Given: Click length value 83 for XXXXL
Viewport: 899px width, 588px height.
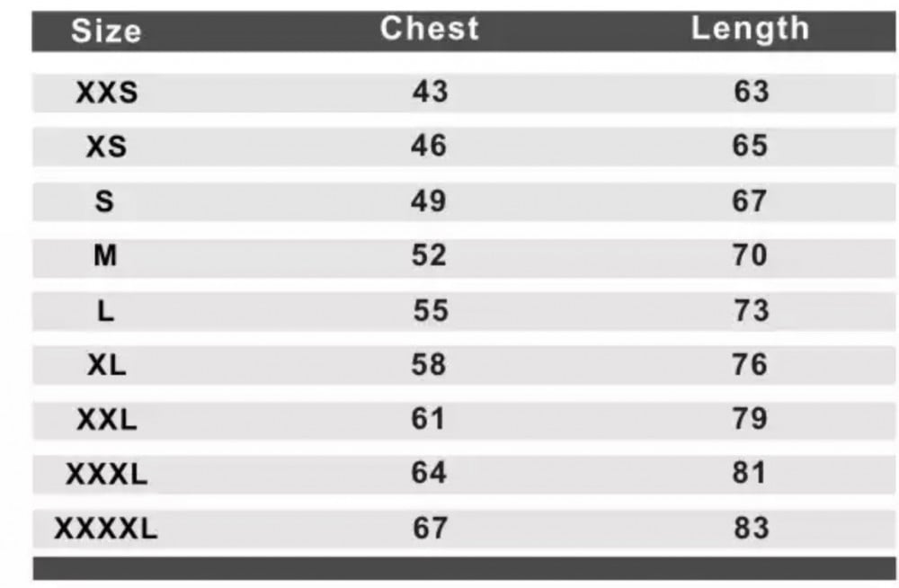Looking at the screenshot, I should (x=751, y=529).
